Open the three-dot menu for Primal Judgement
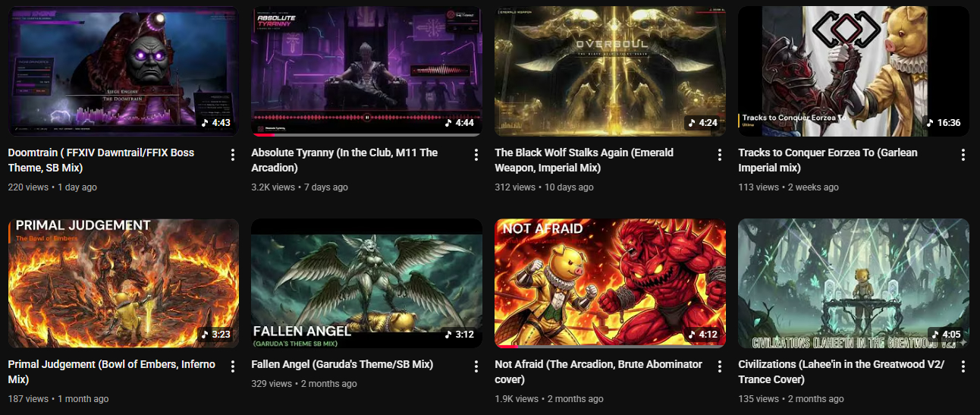Screen dimensions: 980x415 [233, 366]
